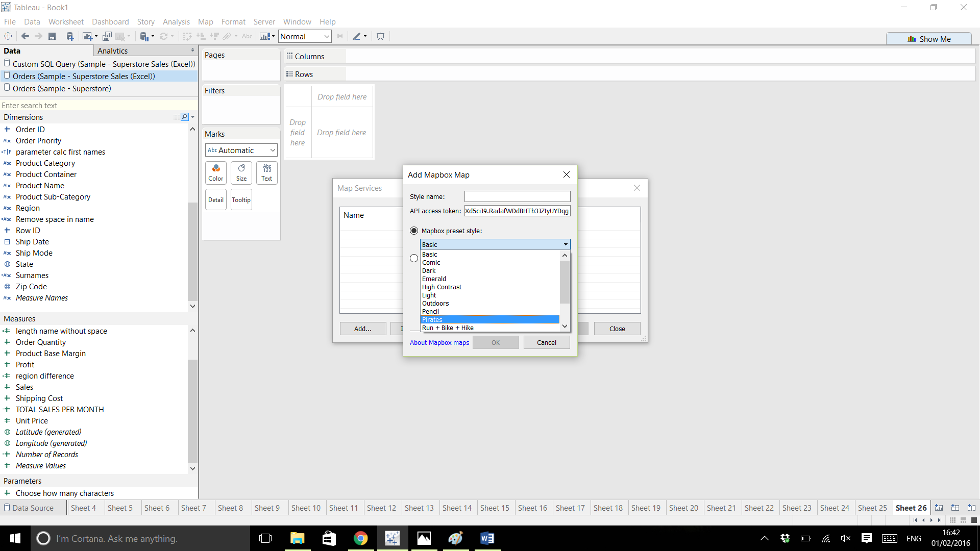This screenshot has width=980, height=551.
Task: Click the Size marks card
Action: click(241, 172)
